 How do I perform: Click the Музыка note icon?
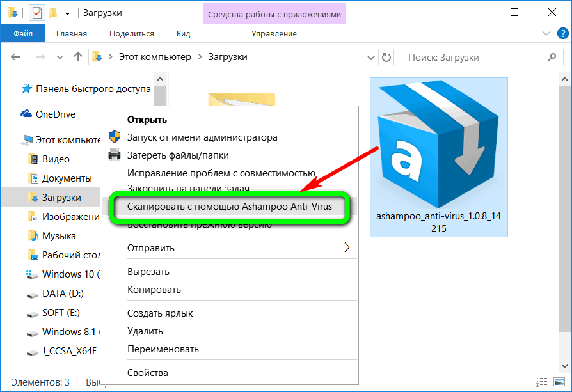pyautogui.click(x=33, y=236)
